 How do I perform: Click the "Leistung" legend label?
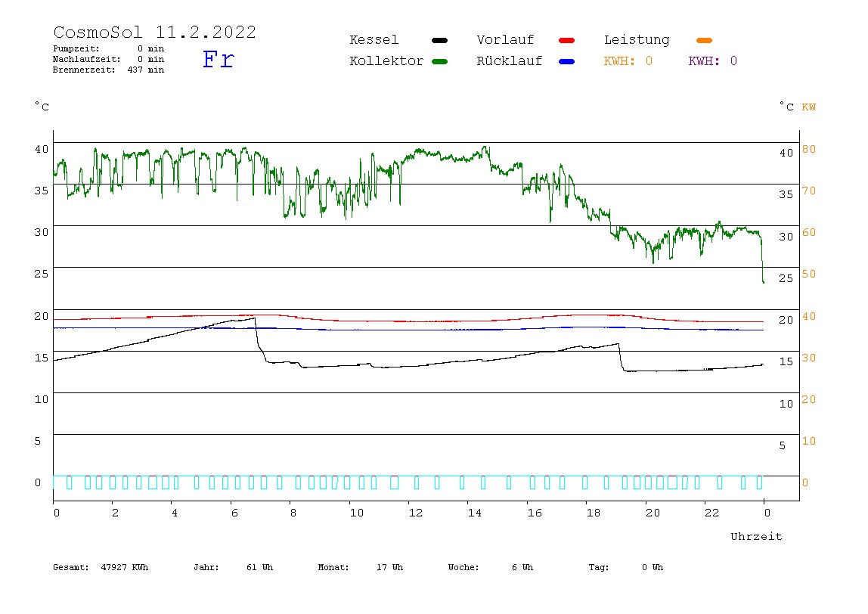tap(637, 40)
